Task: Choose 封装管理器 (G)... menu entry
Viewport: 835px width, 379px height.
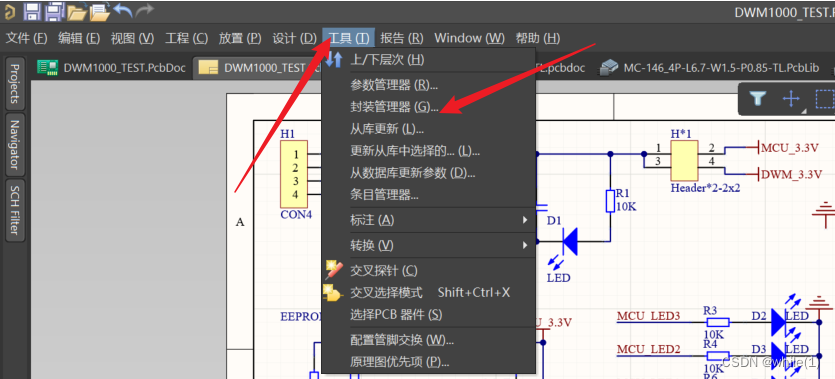Action: tap(428, 106)
